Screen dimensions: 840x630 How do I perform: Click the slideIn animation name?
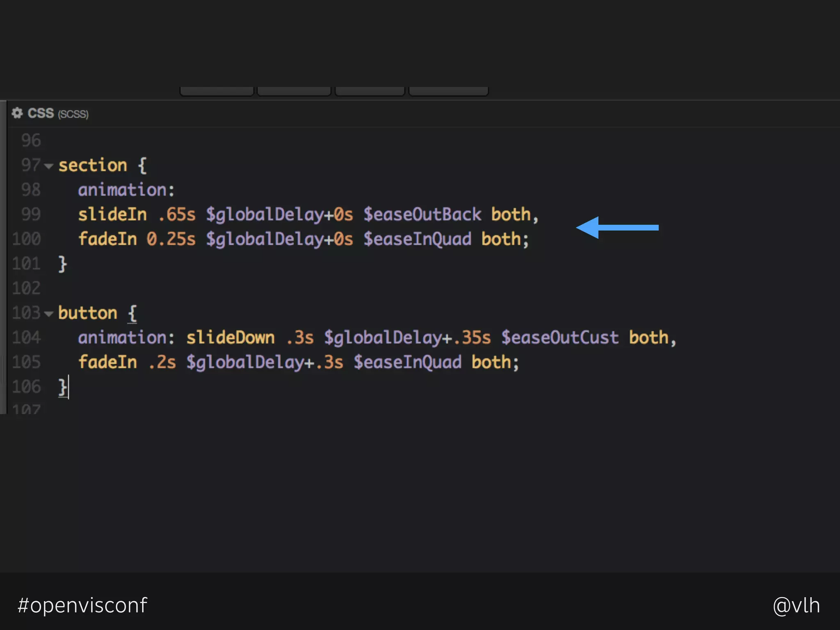(112, 215)
